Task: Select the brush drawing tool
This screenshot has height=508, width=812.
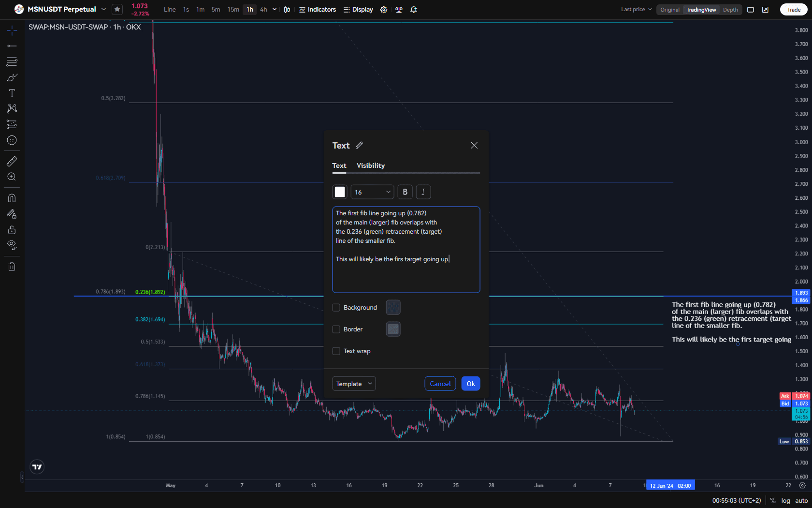Action: pos(12,77)
